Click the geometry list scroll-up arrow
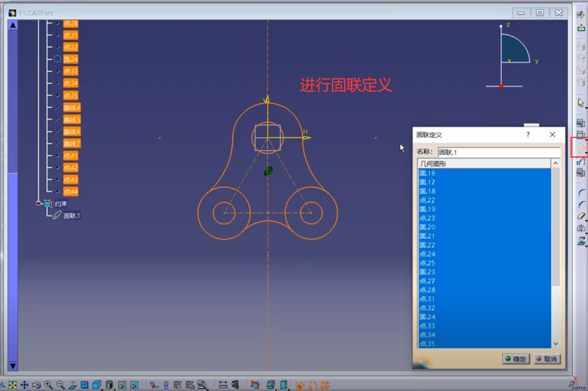 [555, 163]
